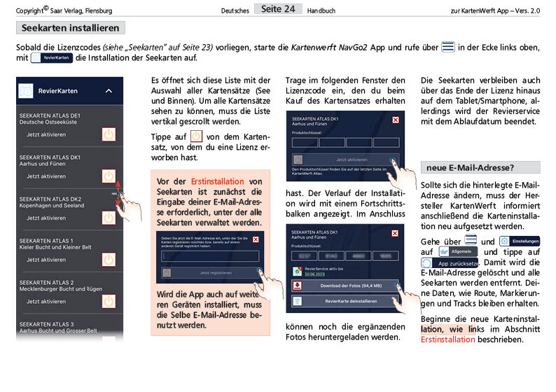This screenshot has height=392, width=556.
Task: Click the red Erstinstallation word in the last paragraph
Action: pos(447,339)
